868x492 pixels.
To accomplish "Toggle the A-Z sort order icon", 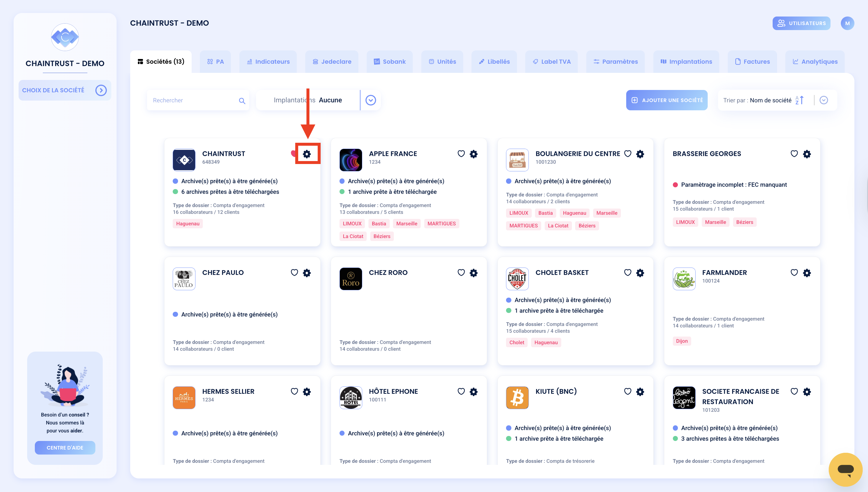I will [800, 100].
